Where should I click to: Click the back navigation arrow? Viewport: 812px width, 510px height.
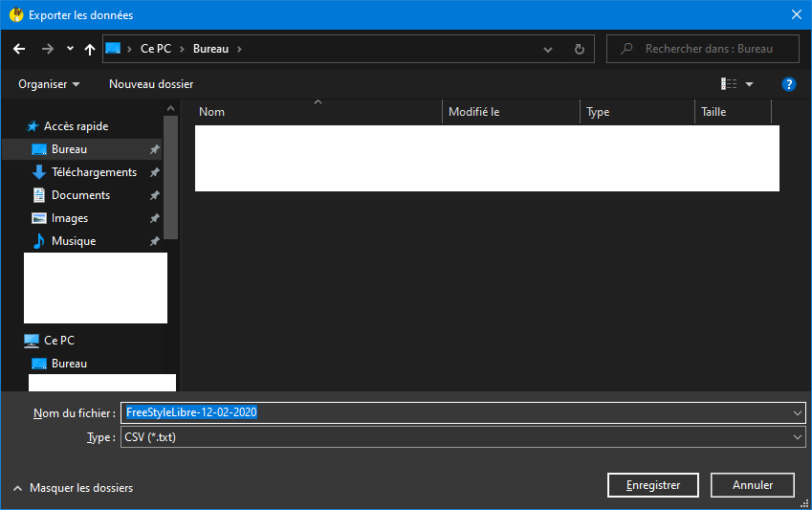click(19, 49)
